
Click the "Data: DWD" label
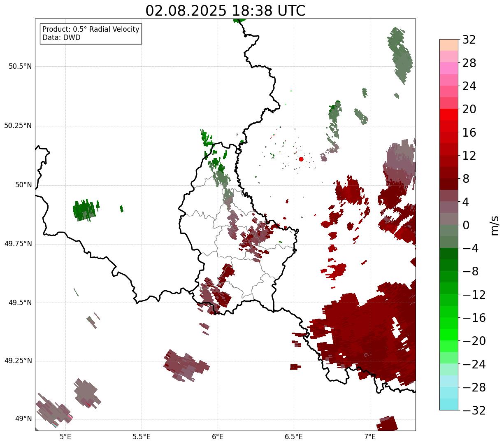61,37
